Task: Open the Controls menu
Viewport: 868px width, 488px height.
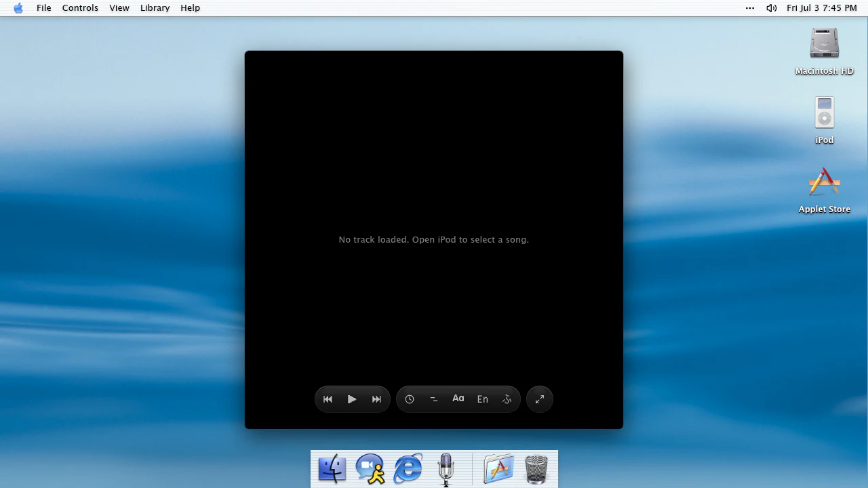Action: click(80, 8)
